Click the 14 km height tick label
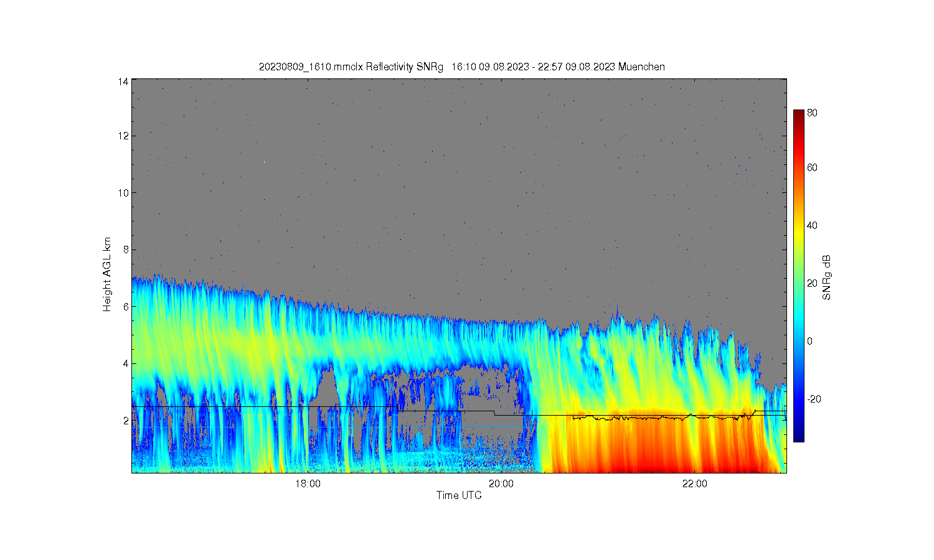The width and height of the screenshot is (934, 560). (x=123, y=81)
